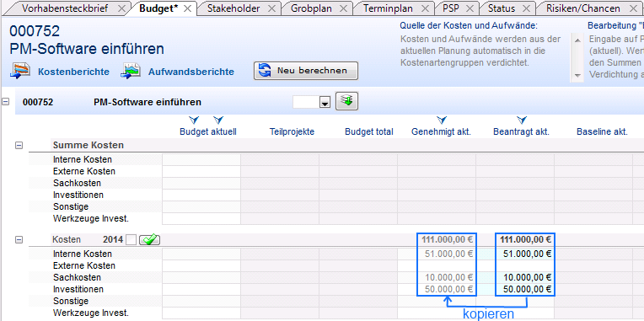The height and width of the screenshot is (321, 644).
Task: Close the Terminplan tab
Action: coord(426,8)
